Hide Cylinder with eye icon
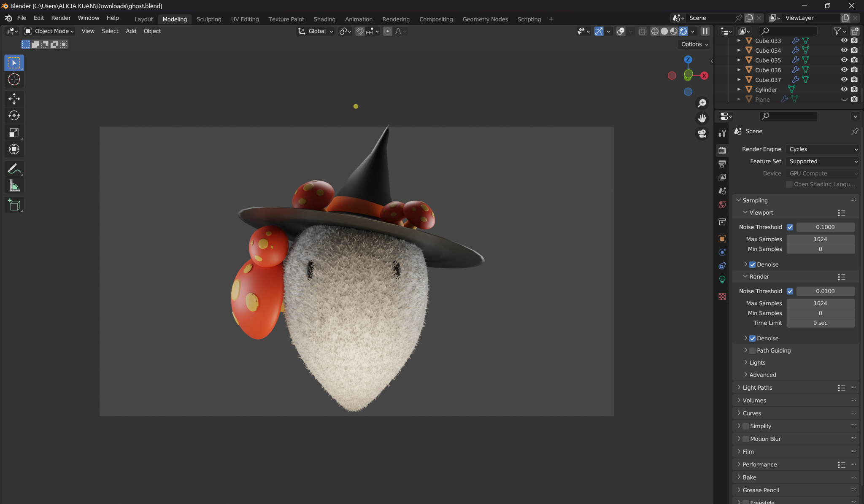864x504 pixels. point(844,89)
